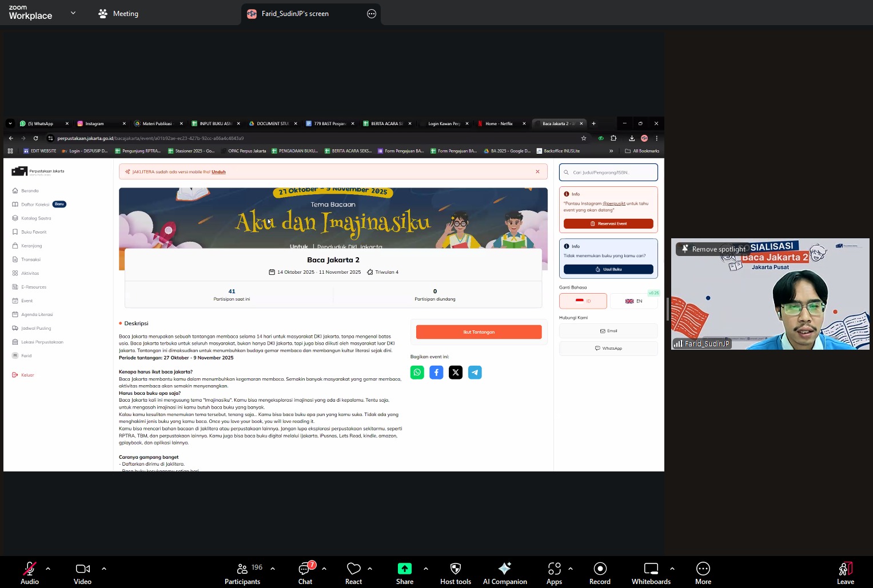873x588 pixels.
Task: Leave the Zoom meeting
Action: tap(845, 573)
